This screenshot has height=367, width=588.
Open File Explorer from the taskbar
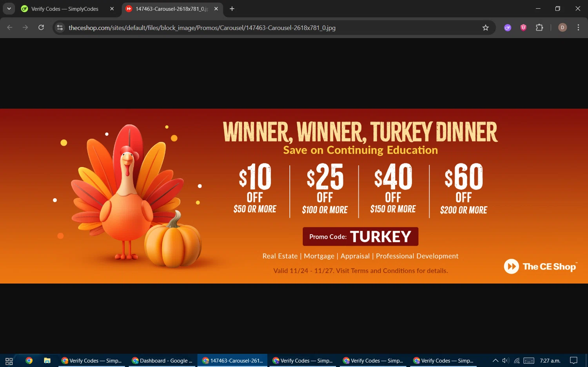[47, 360]
